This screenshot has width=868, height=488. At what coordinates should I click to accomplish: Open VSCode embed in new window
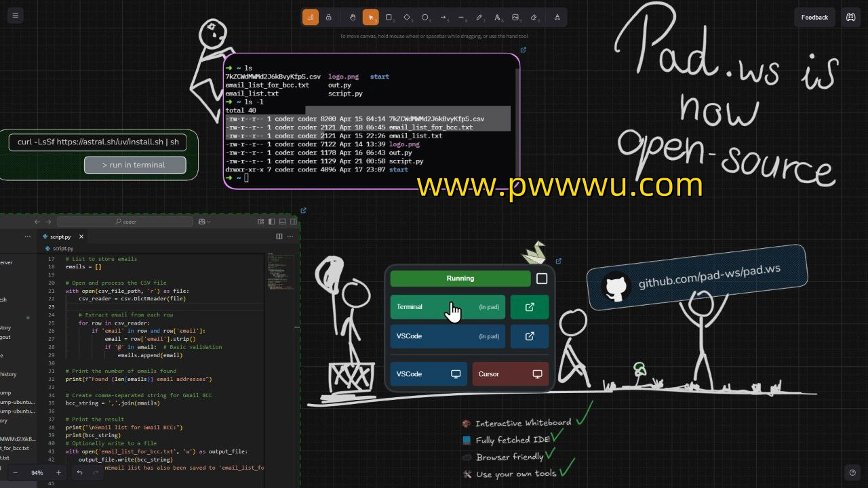[x=303, y=210]
